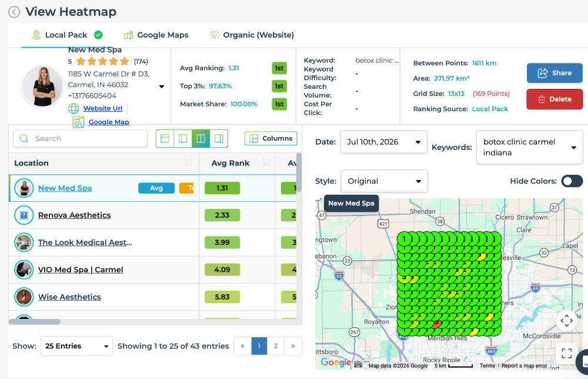588x379 pixels.
Task: Click the Renova Aesthetics row avatar icon
Action: click(x=24, y=215)
